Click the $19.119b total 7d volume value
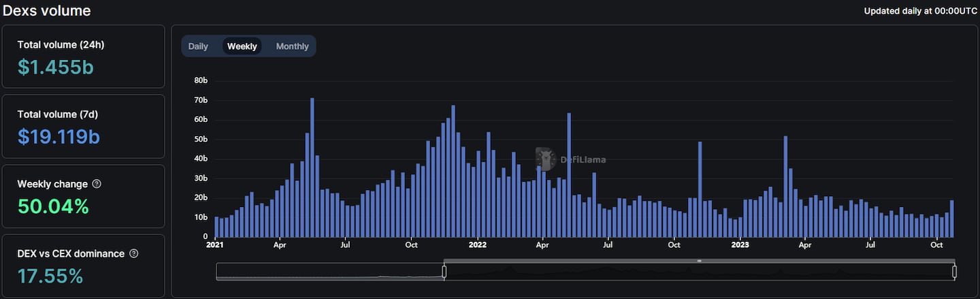 59,136
